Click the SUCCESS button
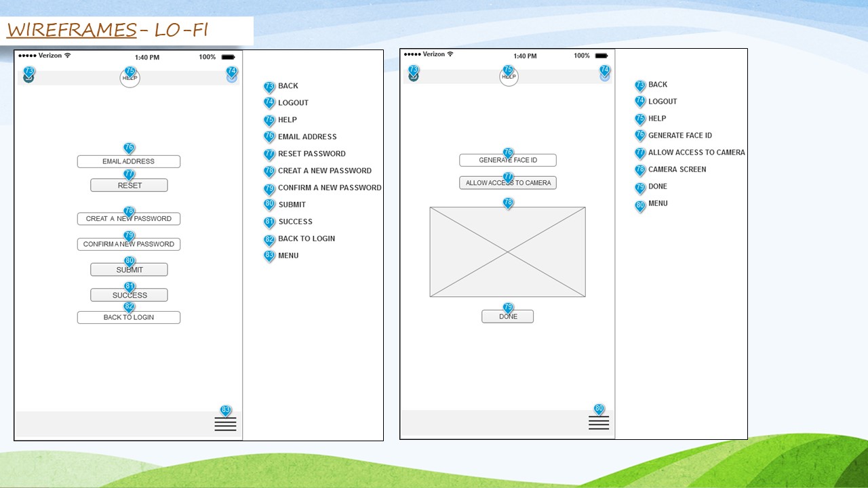 129,296
